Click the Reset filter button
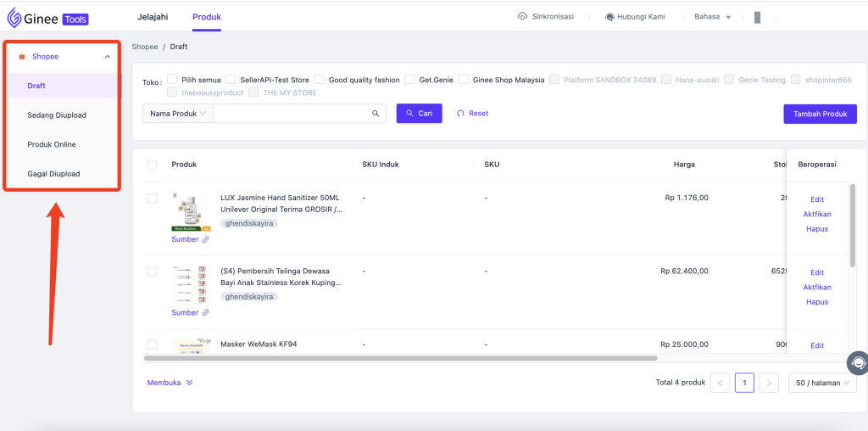This screenshot has height=431, width=868. click(x=472, y=113)
